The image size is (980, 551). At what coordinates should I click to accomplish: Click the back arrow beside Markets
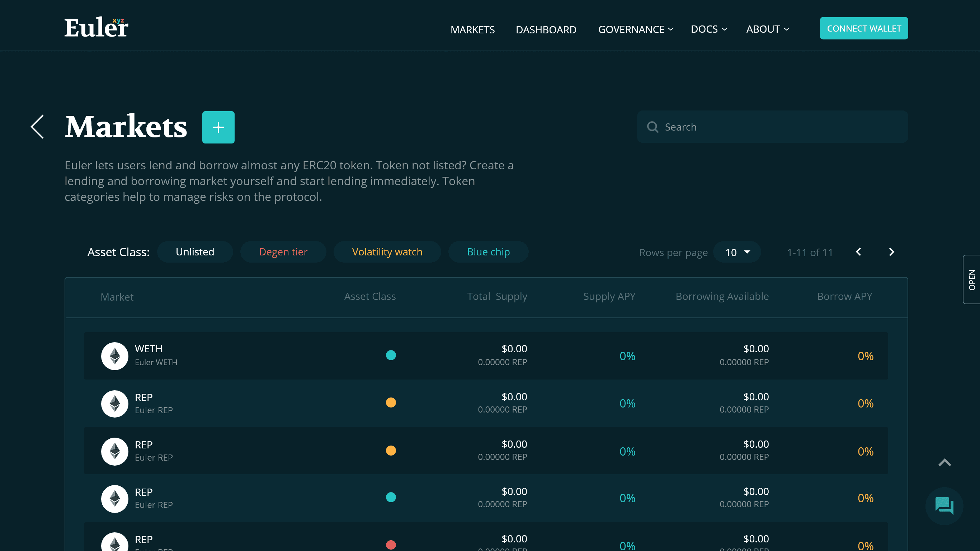pyautogui.click(x=37, y=127)
